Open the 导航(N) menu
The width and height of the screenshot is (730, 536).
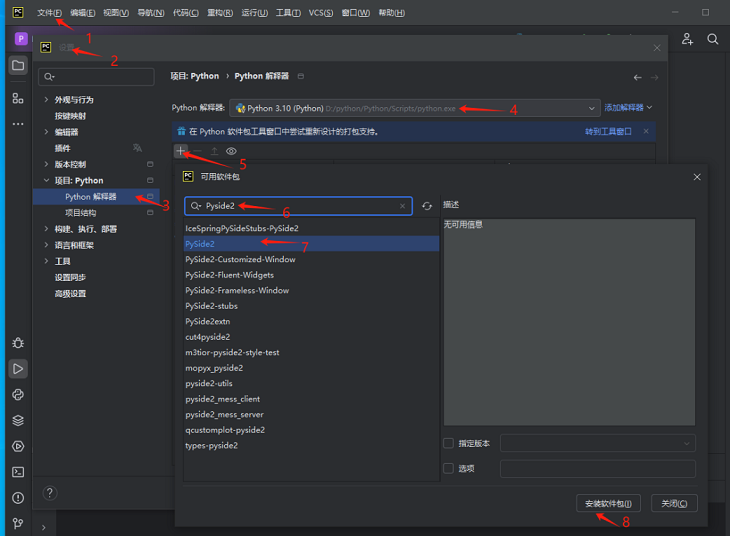click(x=151, y=13)
